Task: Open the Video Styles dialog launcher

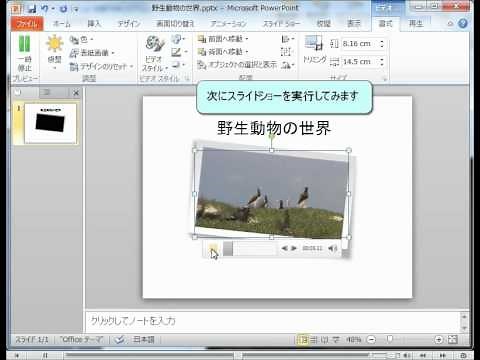Action: click(187, 79)
